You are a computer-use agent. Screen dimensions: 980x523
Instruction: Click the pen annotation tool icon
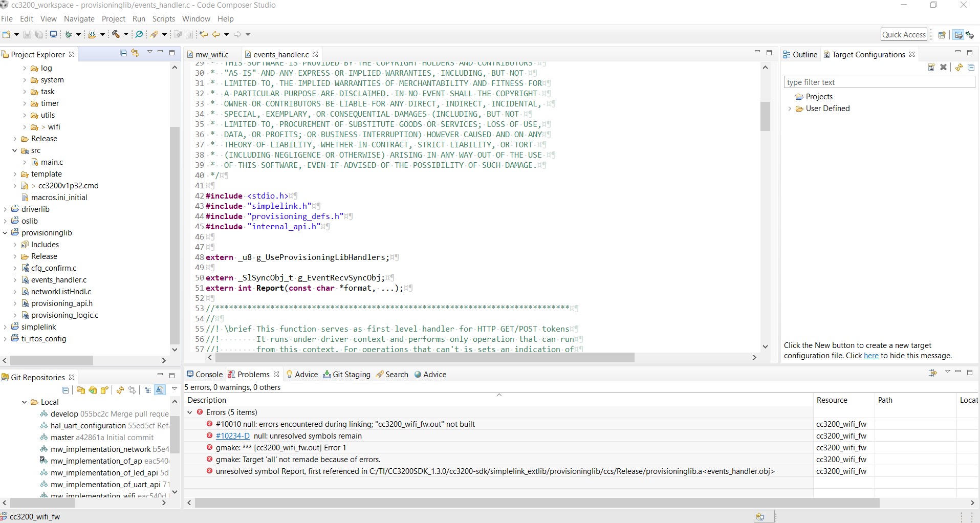[x=154, y=34]
